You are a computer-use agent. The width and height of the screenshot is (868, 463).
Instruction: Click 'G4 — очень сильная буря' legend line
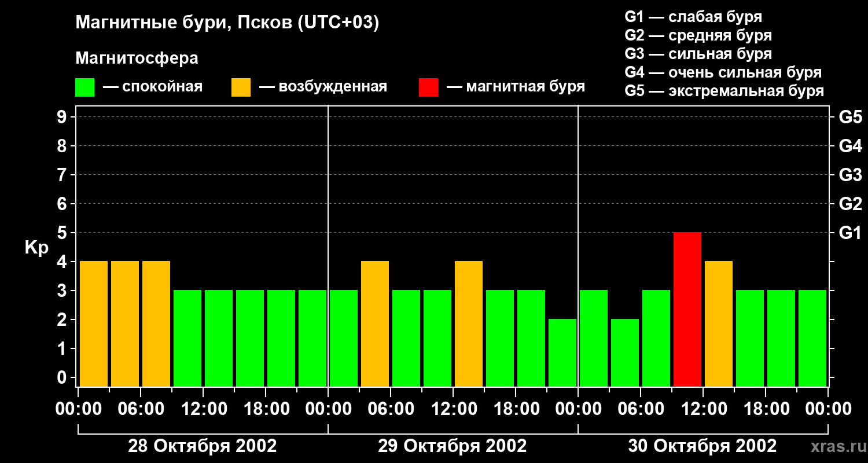click(723, 72)
